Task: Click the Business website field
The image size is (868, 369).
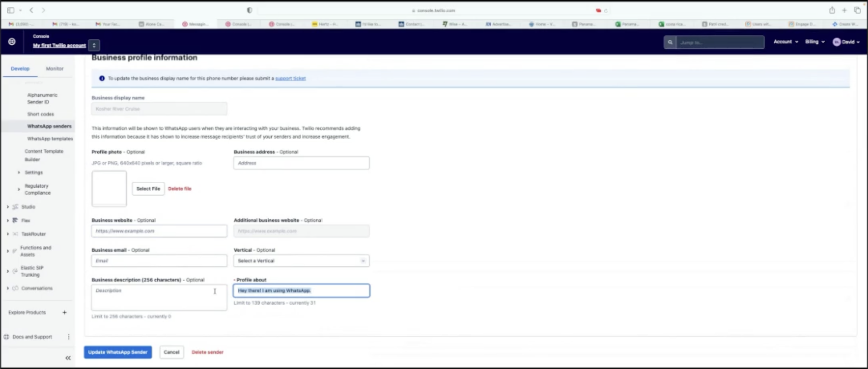Action: point(159,231)
